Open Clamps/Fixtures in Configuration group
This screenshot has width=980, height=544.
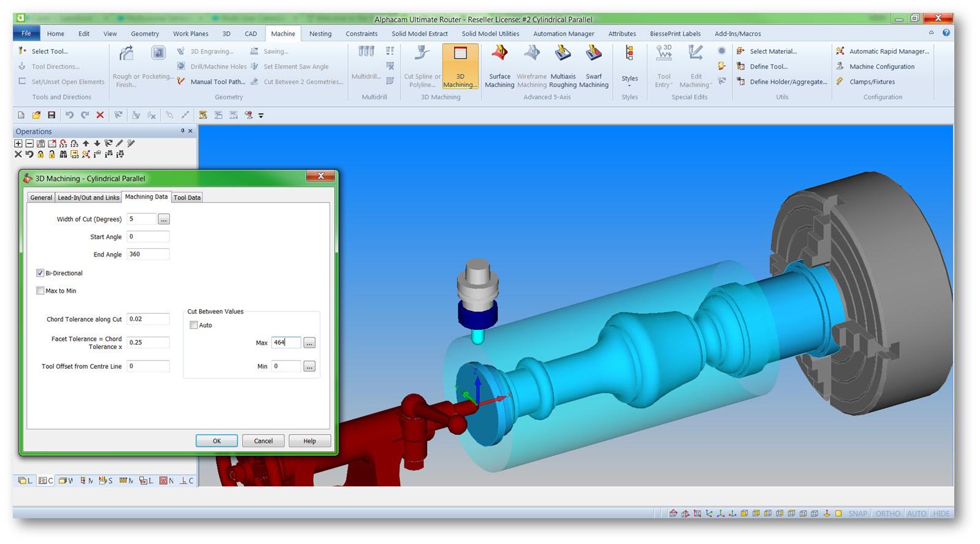865,82
